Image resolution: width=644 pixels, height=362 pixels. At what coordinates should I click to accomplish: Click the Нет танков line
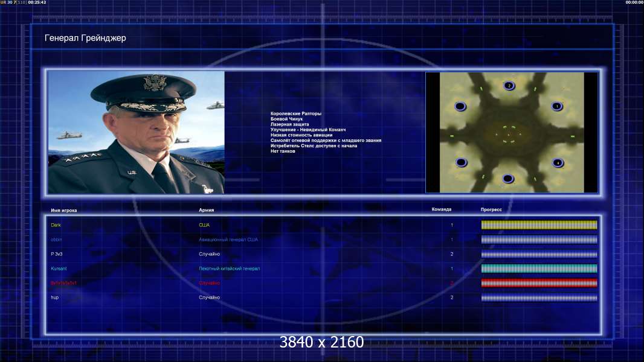[x=283, y=151]
